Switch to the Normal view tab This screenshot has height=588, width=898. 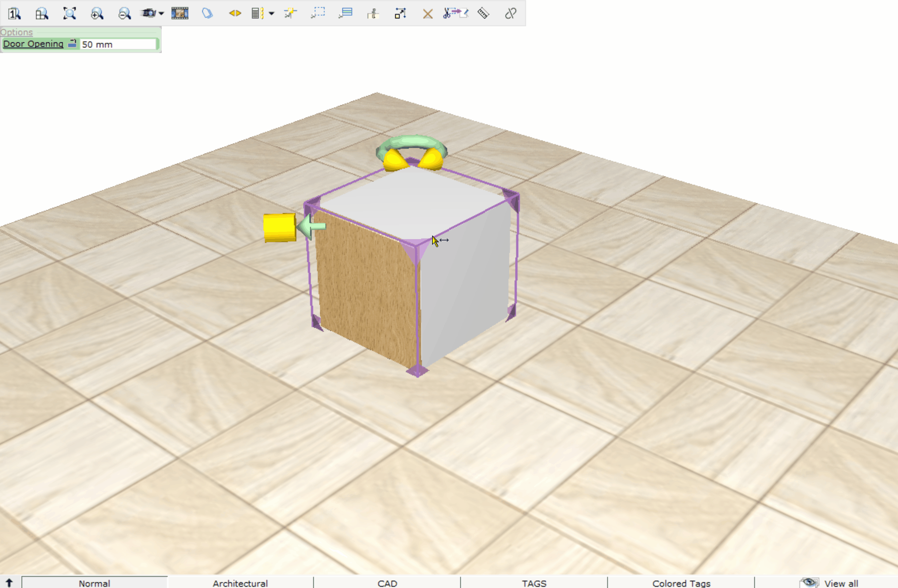tap(94, 583)
